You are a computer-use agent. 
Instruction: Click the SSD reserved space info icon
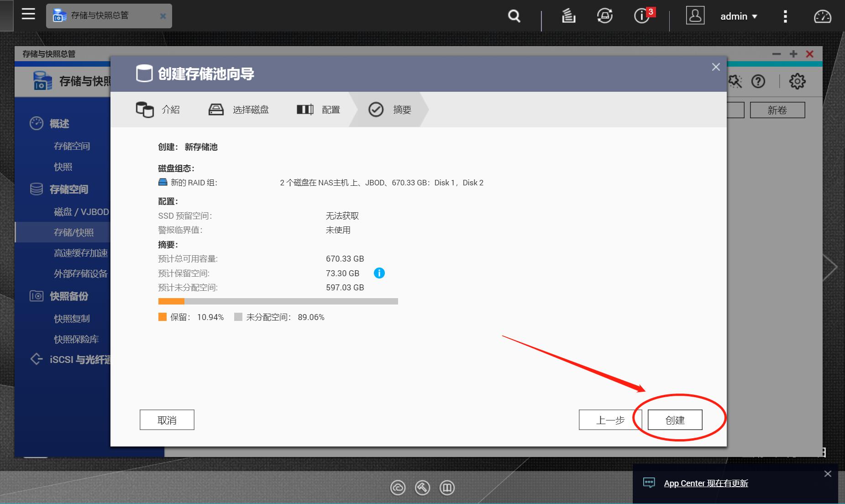[380, 273]
